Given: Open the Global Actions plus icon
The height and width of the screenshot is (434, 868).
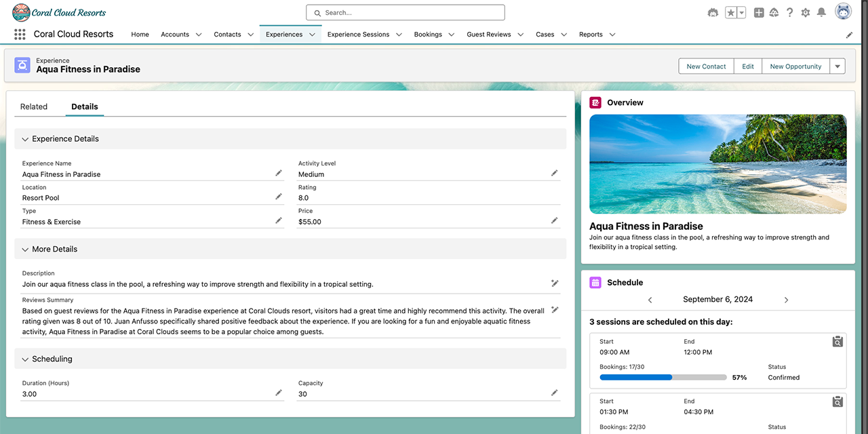Looking at the screenshot, I should (759, 13).
